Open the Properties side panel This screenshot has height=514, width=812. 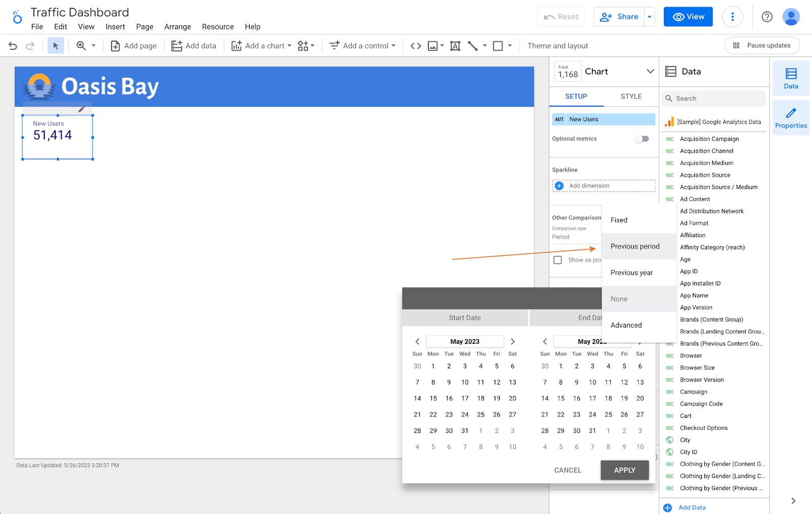[791, 118]
